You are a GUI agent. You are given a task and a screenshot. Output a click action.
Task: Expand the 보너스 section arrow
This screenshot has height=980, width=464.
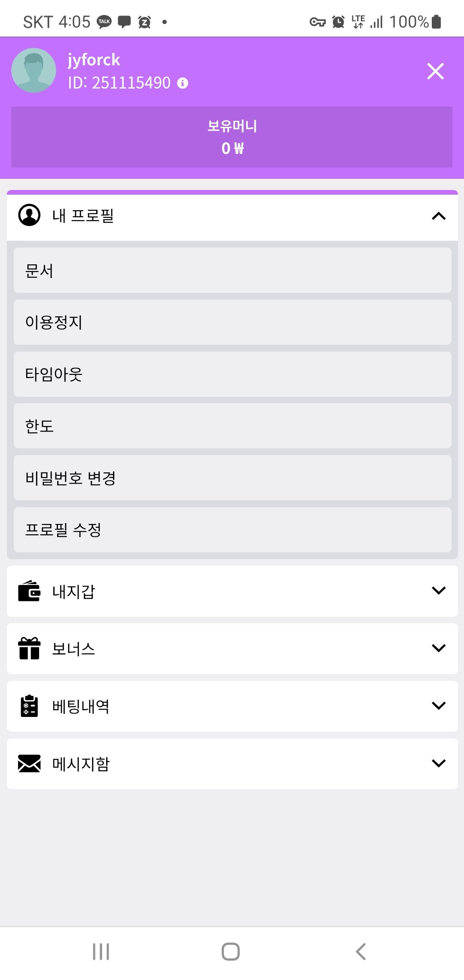tap(438, 648)
